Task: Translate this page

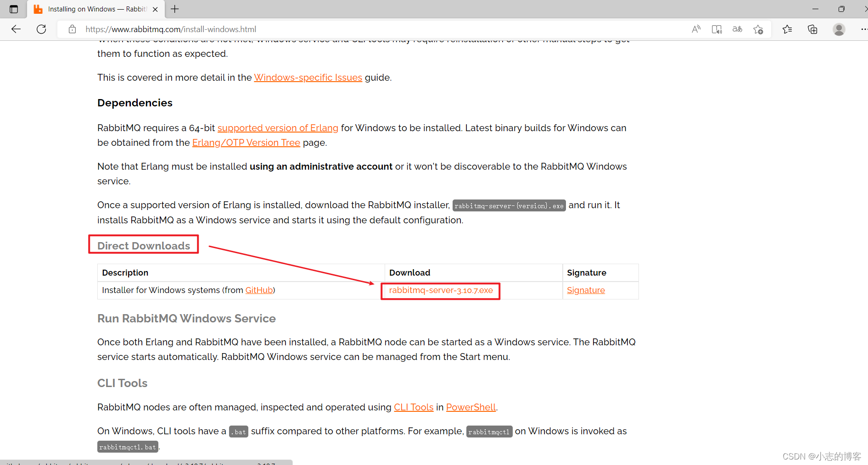Action: coord(737,29)
